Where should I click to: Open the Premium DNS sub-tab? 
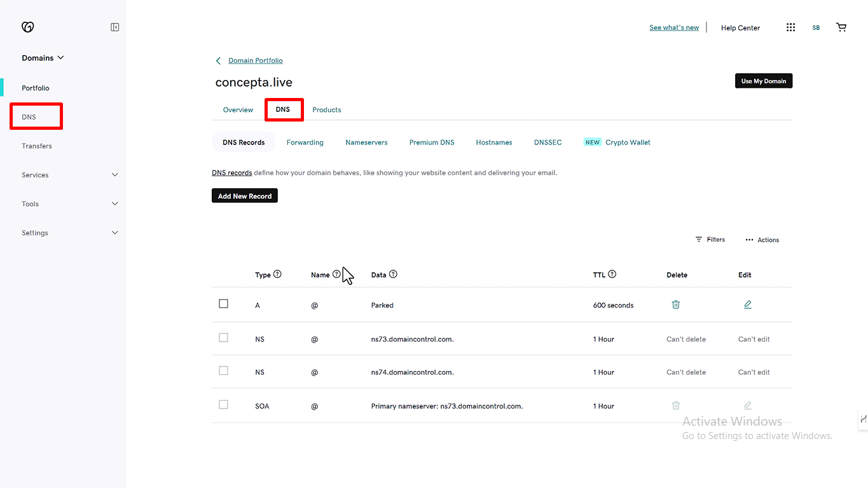(x=432, y=143)
